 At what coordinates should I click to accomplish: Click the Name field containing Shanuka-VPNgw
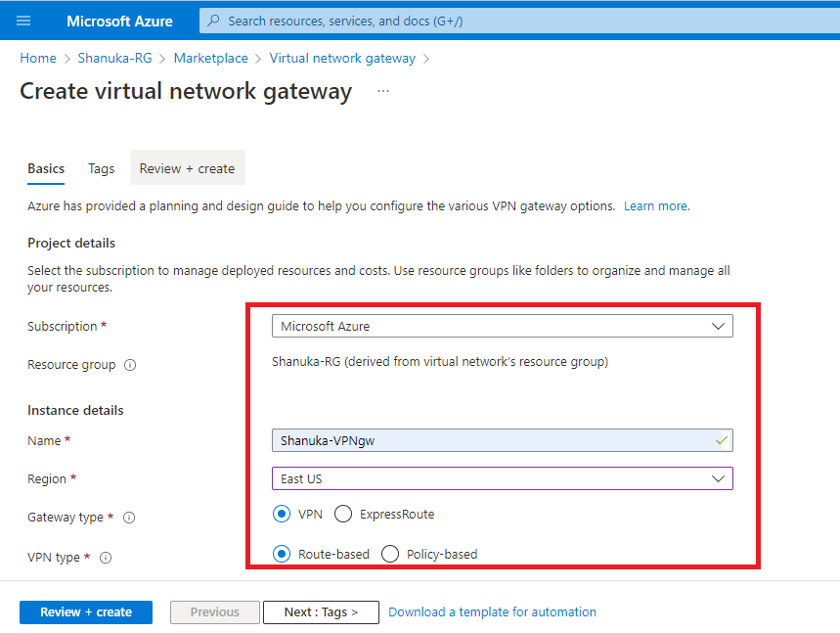tap(502, 440)
